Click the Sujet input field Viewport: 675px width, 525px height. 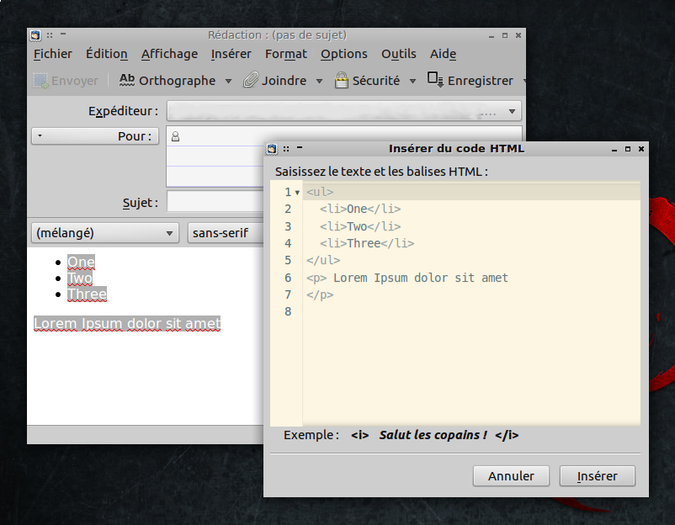tap(215, 201)
